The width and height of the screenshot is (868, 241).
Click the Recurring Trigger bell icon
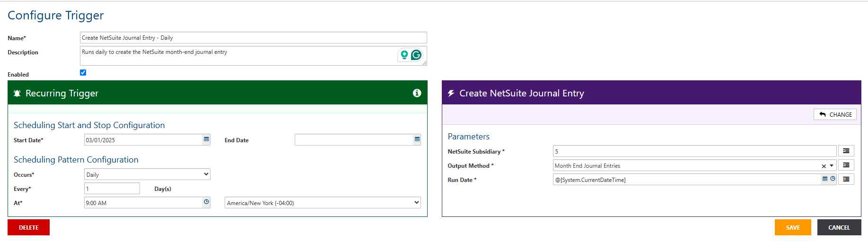click(x=17, y=94)
